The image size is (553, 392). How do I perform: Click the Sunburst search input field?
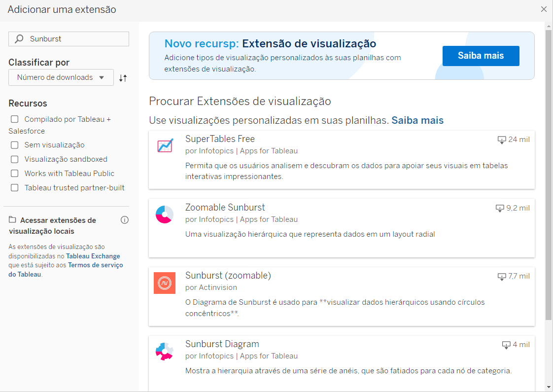click(74, 39)
